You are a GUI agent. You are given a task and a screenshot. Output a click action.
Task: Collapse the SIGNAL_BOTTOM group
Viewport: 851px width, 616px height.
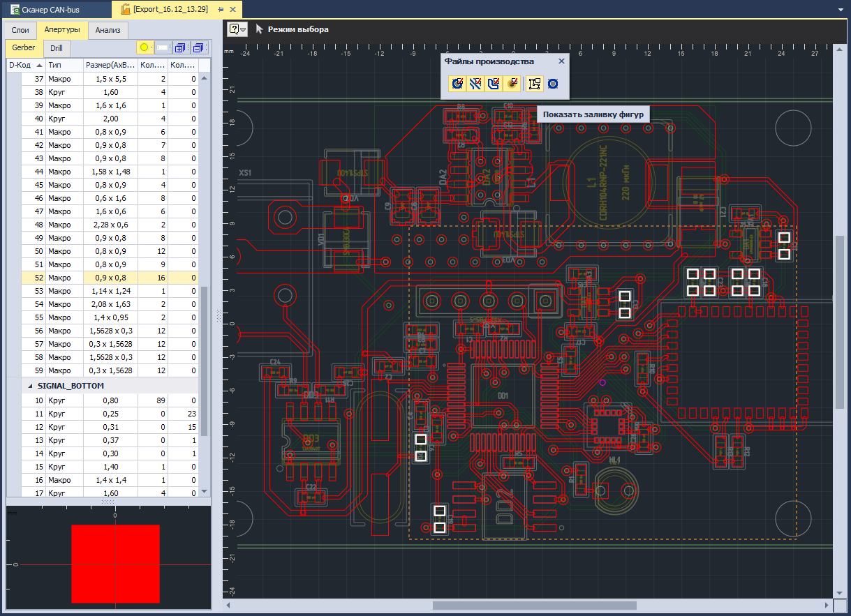click(x=30, y=386)
